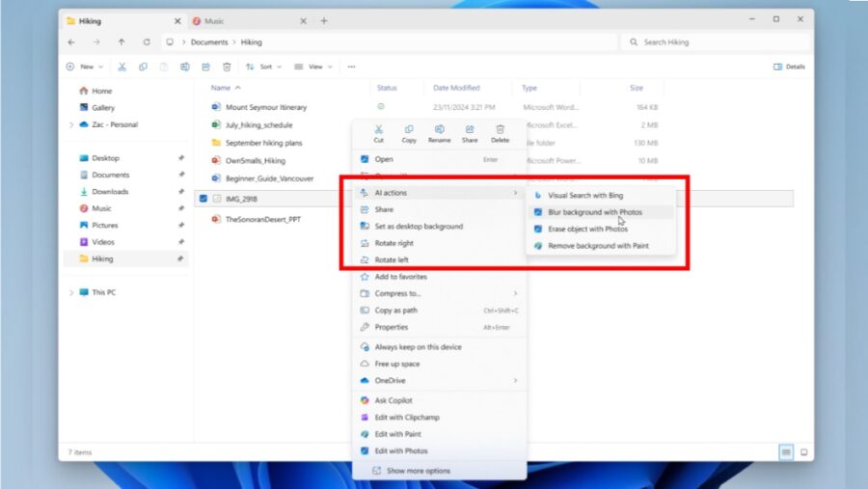Viewport: 868px width, 489px height.
Task: Choose Open in the context menu
Action: (x=440, y=159)
